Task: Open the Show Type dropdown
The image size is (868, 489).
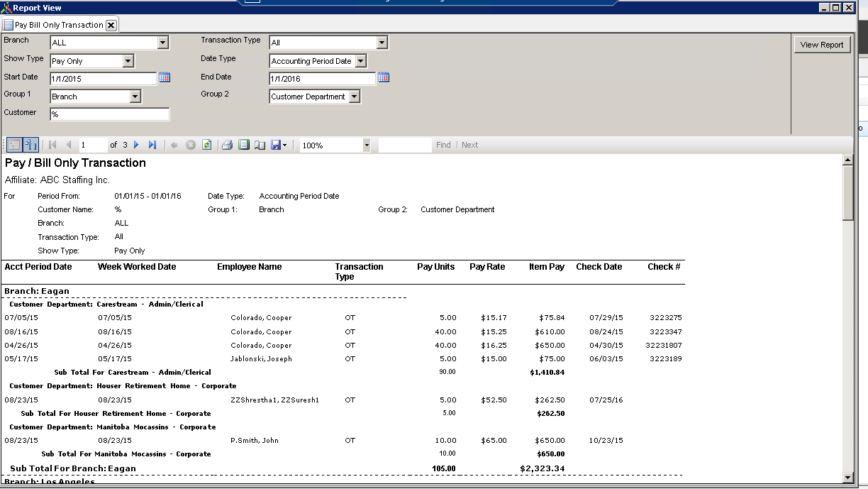Action: [128, 61]
